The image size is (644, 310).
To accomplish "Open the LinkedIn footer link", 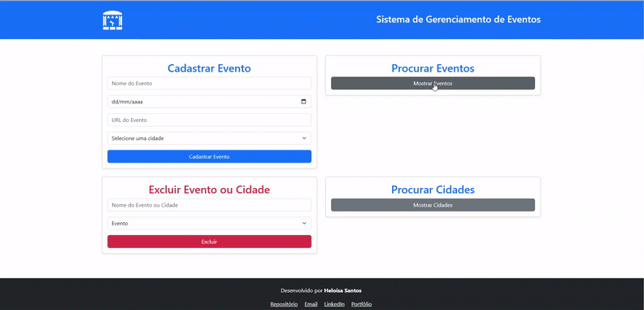I will tap(334, 304).
